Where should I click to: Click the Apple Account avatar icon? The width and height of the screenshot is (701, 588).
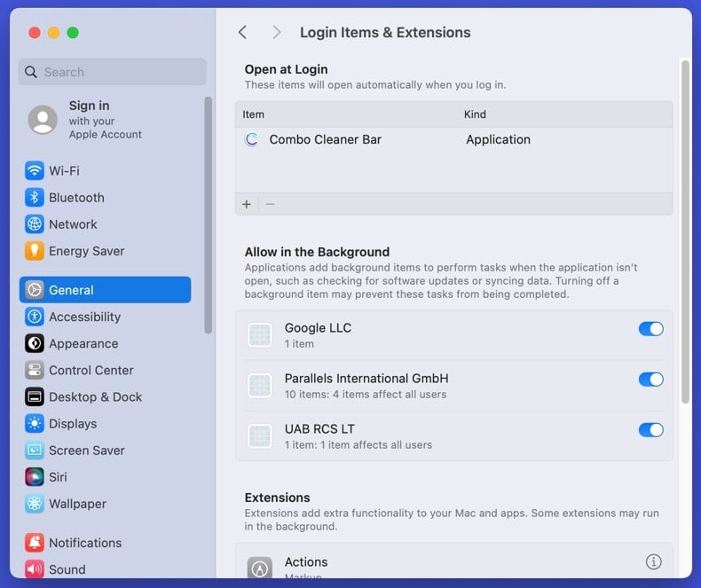click(43, 120)
